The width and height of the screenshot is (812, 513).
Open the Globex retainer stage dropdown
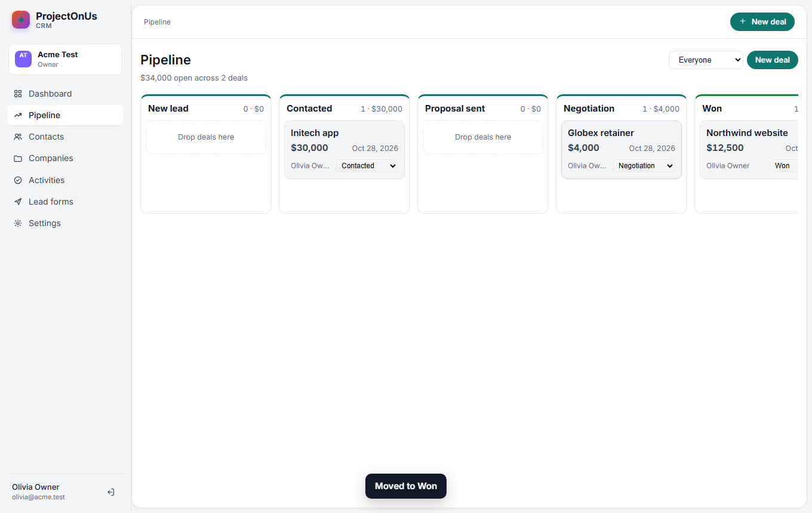click(x=644, y=166)
